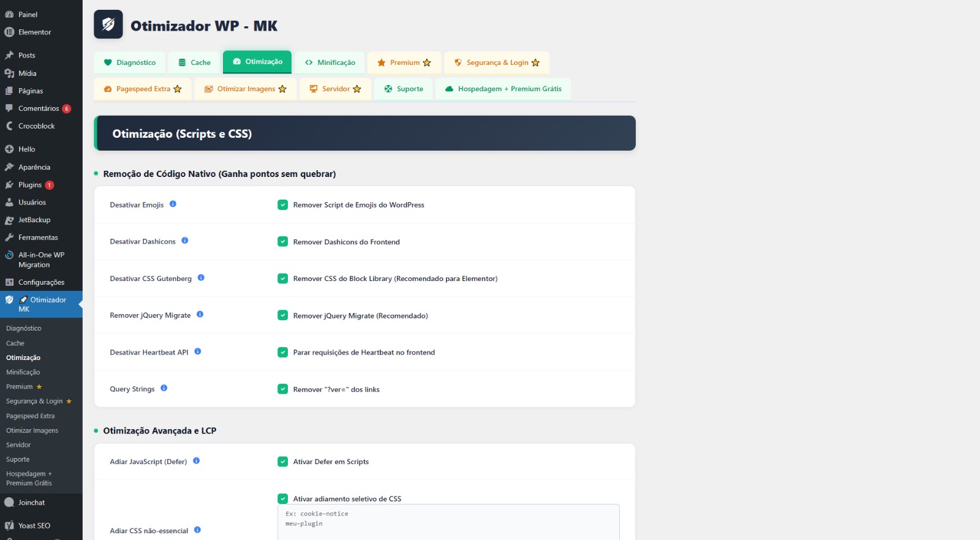Click the JetBackup icon in sidebar
This screenshot has width=980, height=540.
[9, 220]
